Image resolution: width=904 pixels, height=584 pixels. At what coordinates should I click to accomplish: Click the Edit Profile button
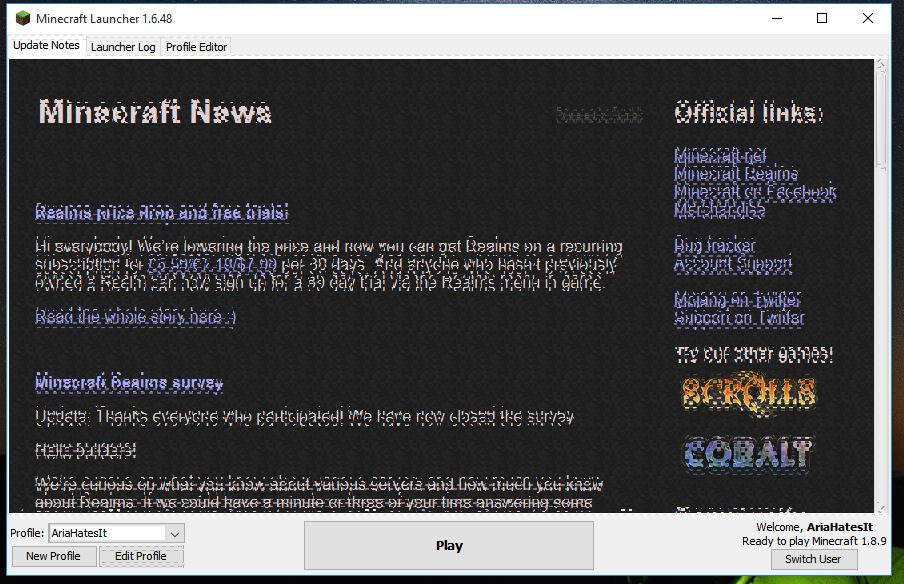[x=141, y=556]
